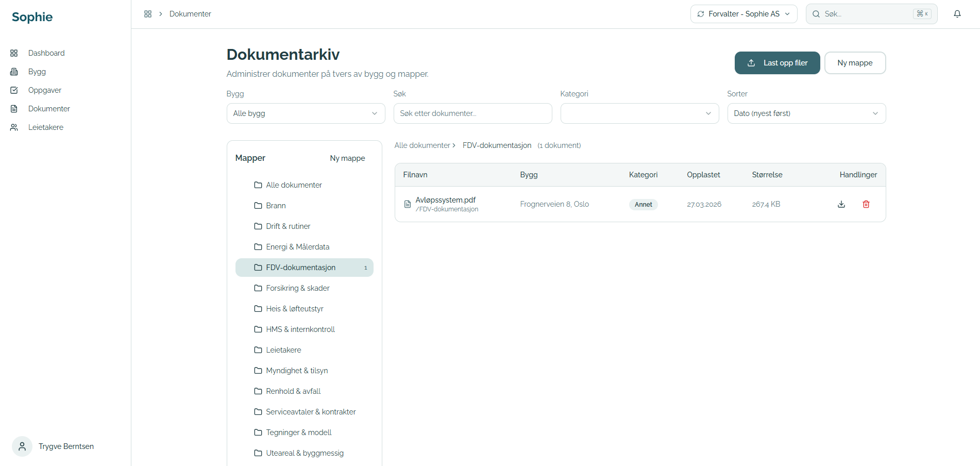Delete Avløpssystem.pdf with the red trash icon
This screenshot has height=466, width=980.
866,204
